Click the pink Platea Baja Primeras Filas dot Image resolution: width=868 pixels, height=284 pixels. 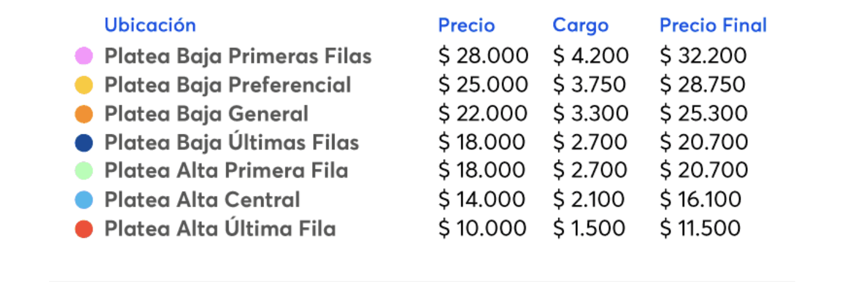pos(83,56)
